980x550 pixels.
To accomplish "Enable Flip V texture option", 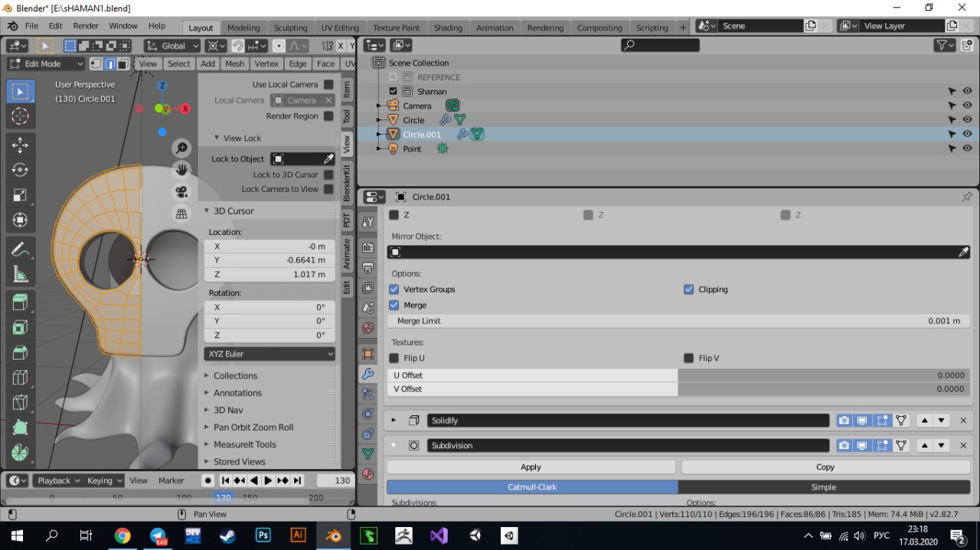I will [x=688, y=358].
